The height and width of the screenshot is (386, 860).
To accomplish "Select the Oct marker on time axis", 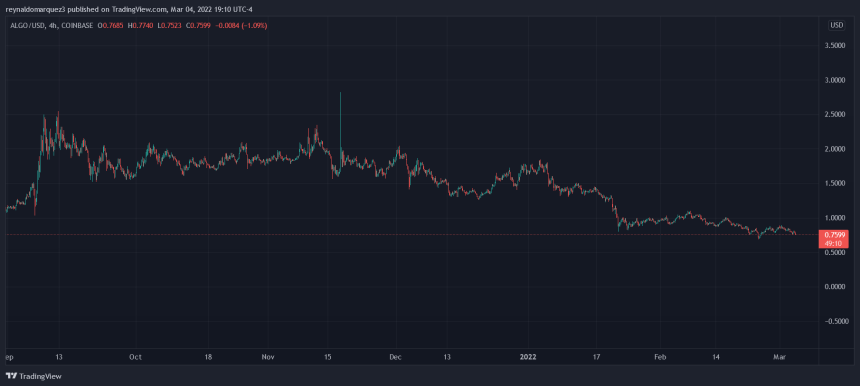I will pos(135,357).
